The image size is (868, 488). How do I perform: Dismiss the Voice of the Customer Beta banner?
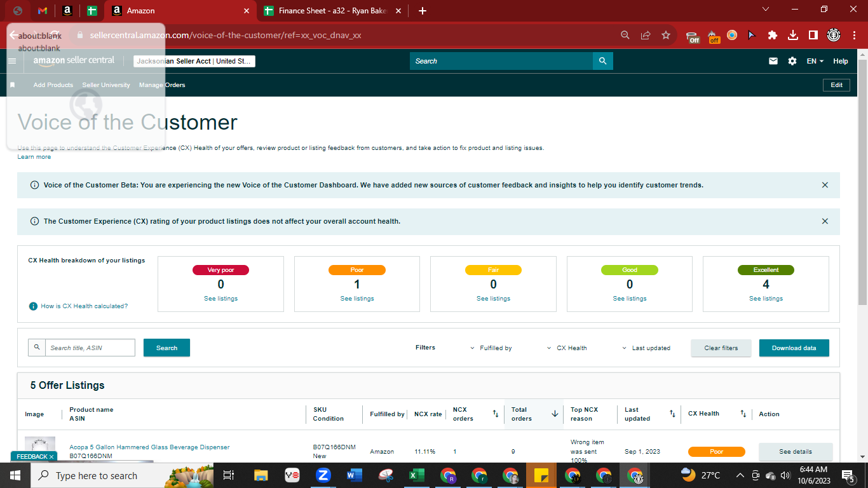point(825,185)
